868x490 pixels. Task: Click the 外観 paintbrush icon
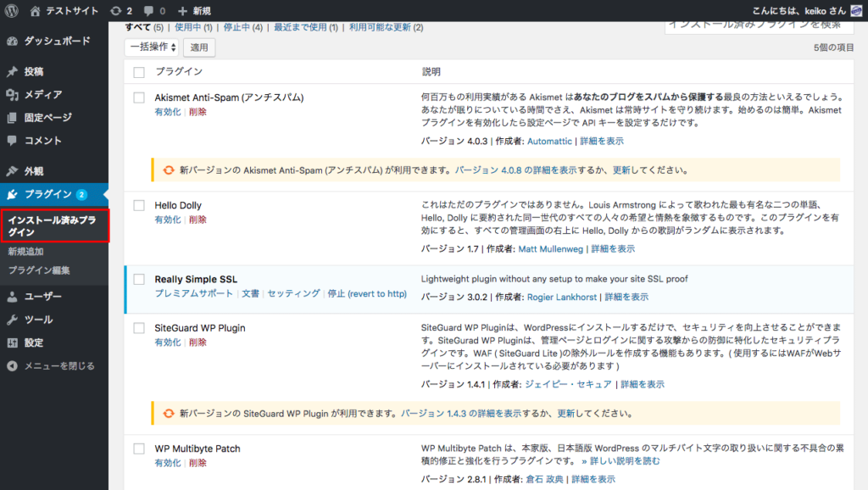(x=12, y=171)
